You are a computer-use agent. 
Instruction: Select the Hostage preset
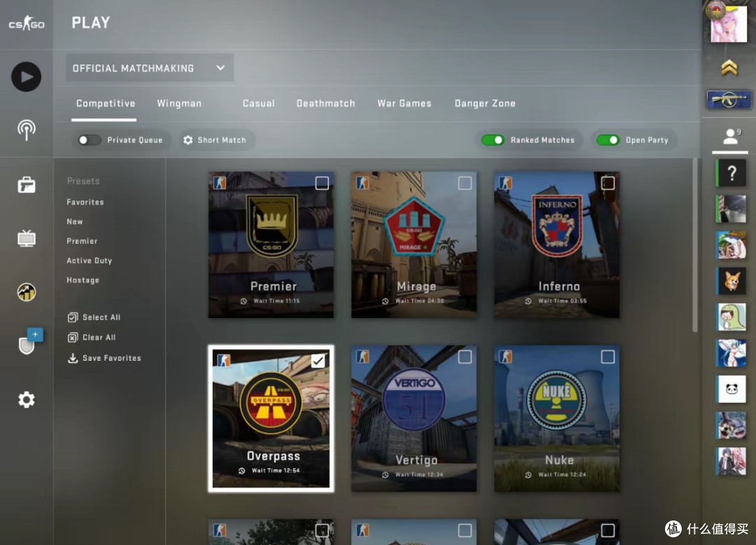[x=83, y=280]
